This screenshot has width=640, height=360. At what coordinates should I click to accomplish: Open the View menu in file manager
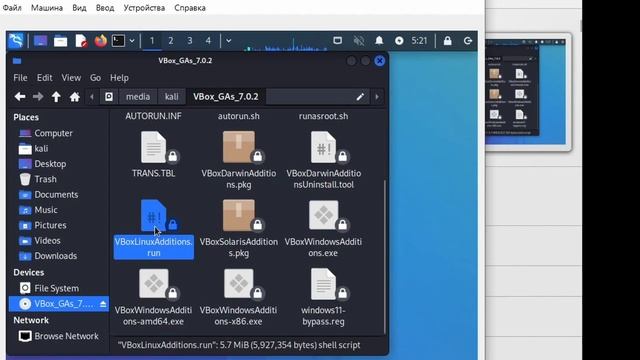click(x=71, y=78)
